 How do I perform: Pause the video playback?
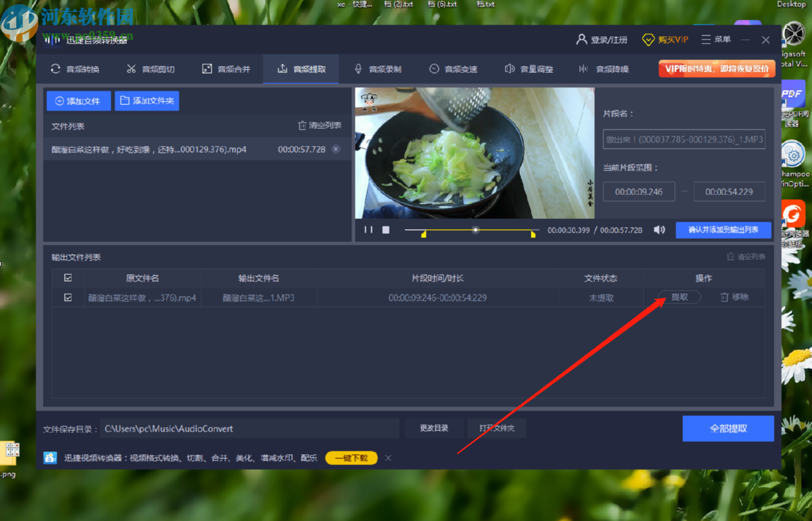point(368,230)
